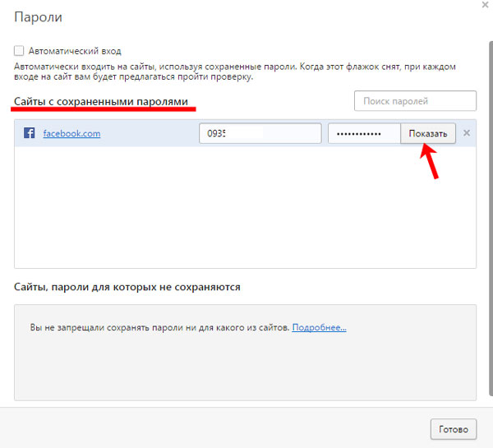Click the Facebook logo icon
The height and width of the screenshot is (448, 493).
point(29,133)
